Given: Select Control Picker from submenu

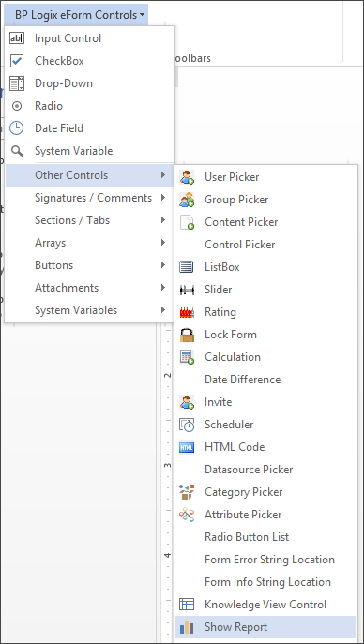Looking at the screenshot, I should (x=266, y=245).
